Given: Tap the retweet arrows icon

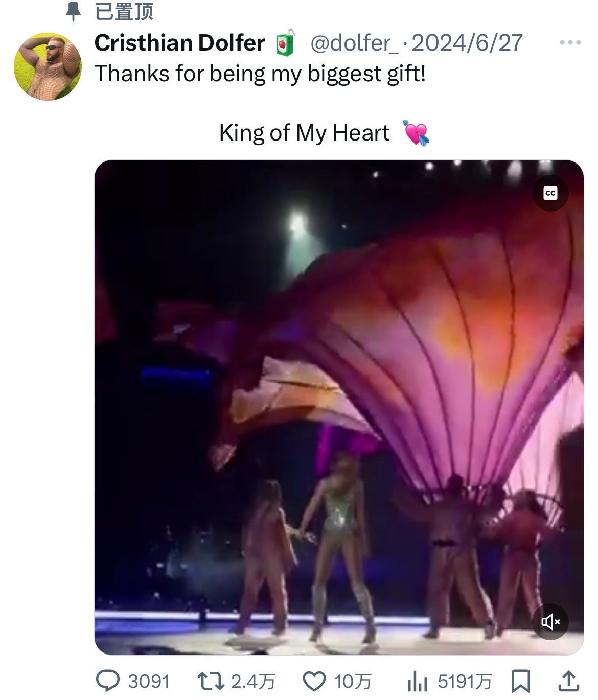Looking at the screenshot, I should [x=211, y=681].
